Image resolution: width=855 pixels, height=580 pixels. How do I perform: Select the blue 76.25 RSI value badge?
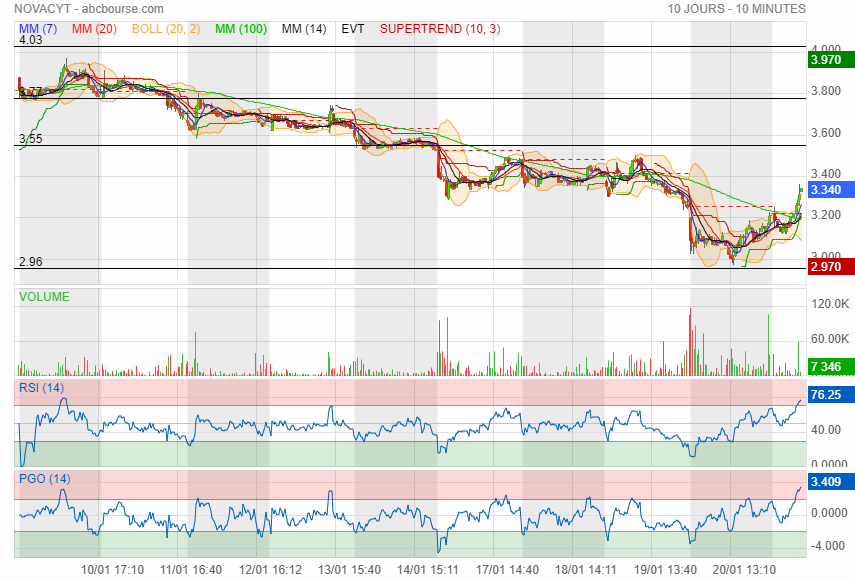831,395
